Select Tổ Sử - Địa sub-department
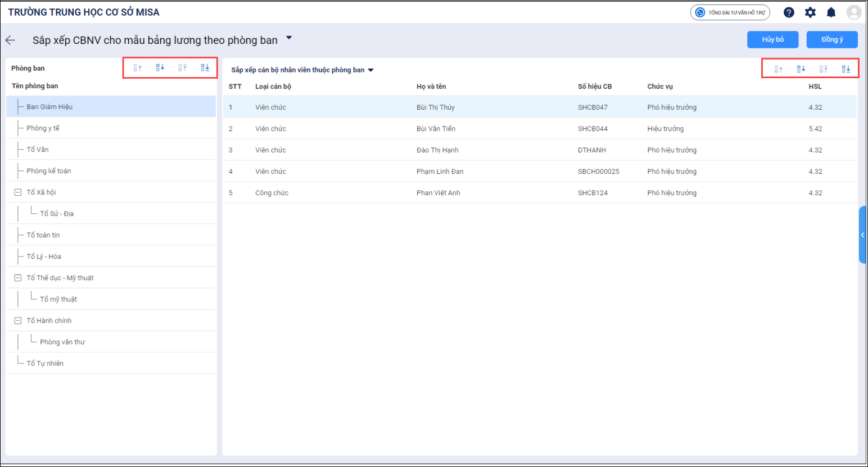The height and width of the screenshot is (467, 868). (111, 214)
